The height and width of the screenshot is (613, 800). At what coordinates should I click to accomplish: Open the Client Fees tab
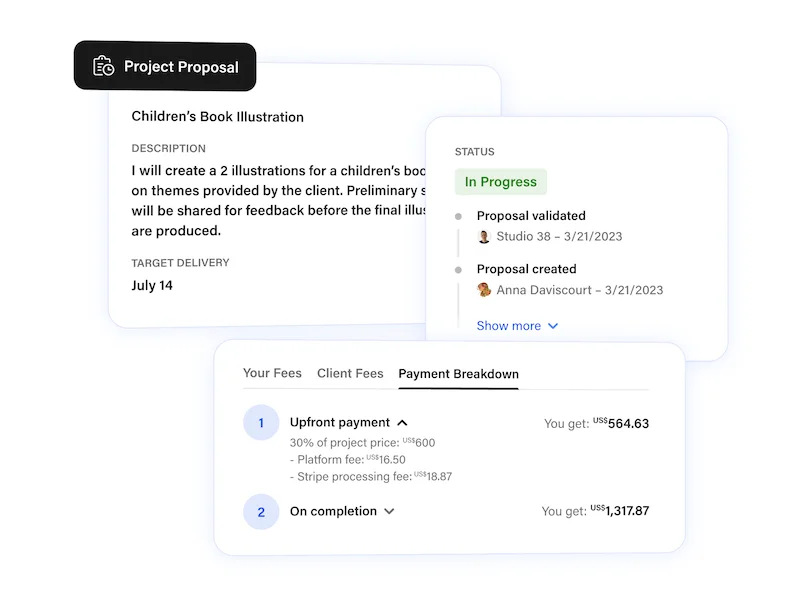tap(350, 372)
